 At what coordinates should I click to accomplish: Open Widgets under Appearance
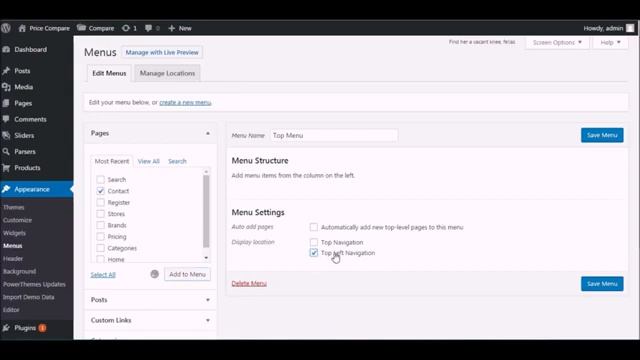(x=14, y=233)
